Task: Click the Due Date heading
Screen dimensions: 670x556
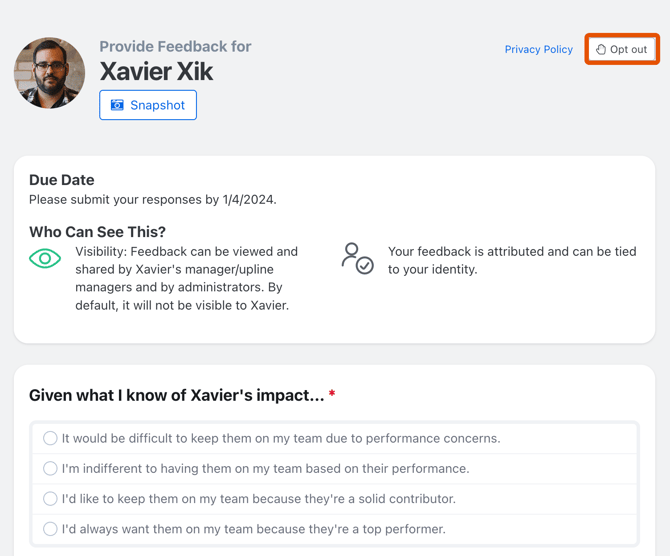Action: pyautogui.click(x=62, y=180)
